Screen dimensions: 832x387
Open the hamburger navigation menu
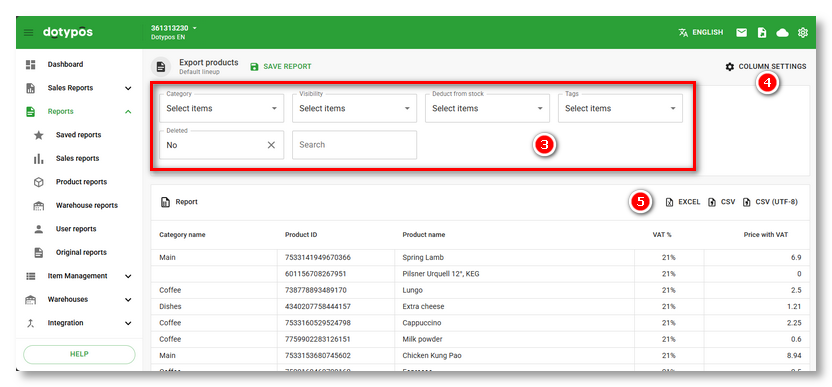pos(29,32)
